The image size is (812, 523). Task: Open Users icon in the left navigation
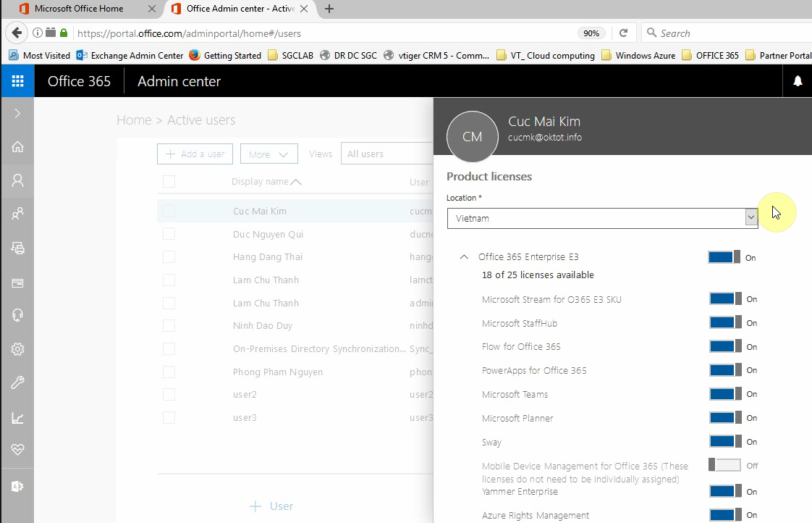[x=17, y=180]
